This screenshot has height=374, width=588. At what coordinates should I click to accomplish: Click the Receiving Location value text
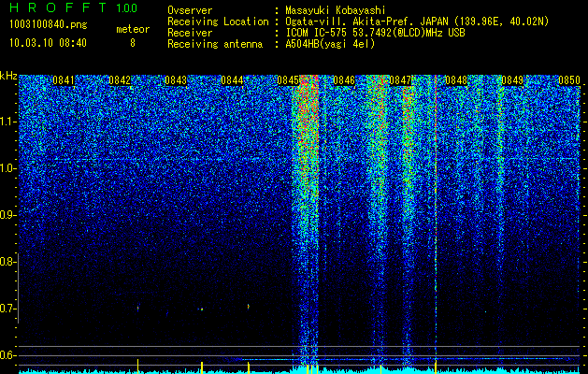416,22
